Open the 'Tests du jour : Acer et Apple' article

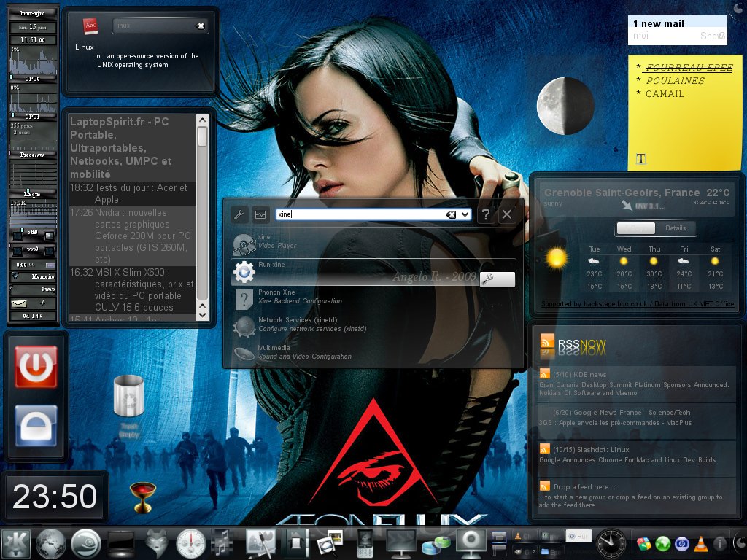133,193
